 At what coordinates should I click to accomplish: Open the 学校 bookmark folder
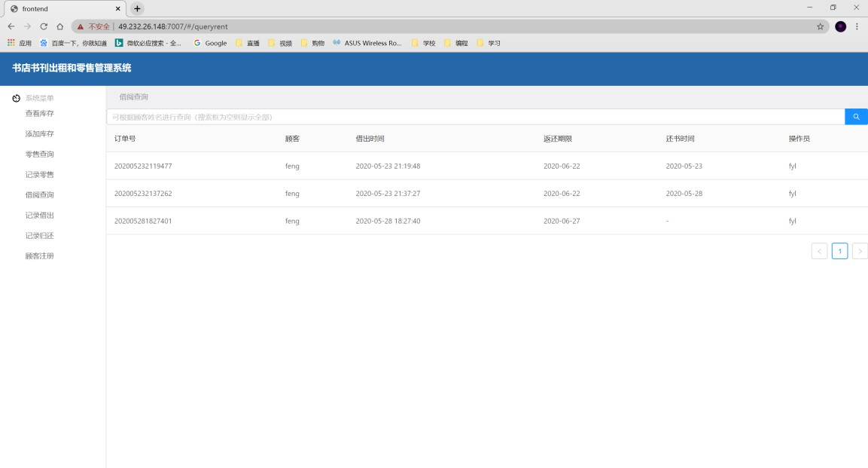(x=424, y=43)
